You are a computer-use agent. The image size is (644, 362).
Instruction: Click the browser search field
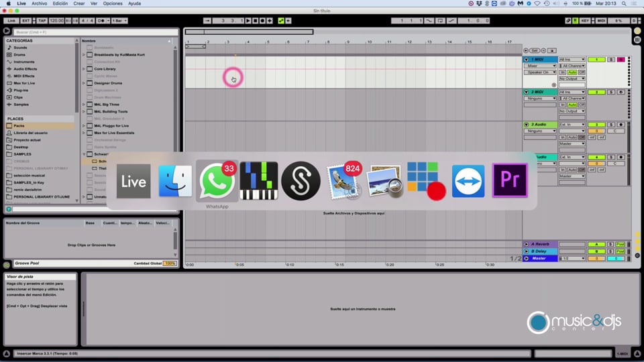pyautogui.click(x=96, y=32)
